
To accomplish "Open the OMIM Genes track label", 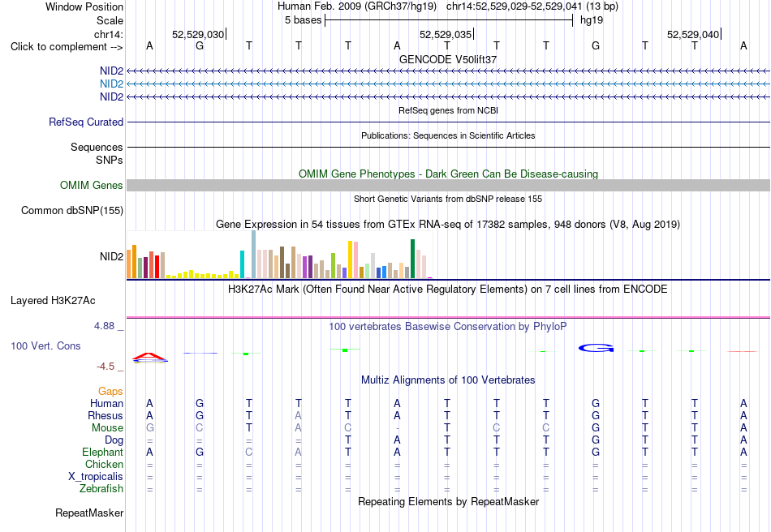I will [92, 185].
